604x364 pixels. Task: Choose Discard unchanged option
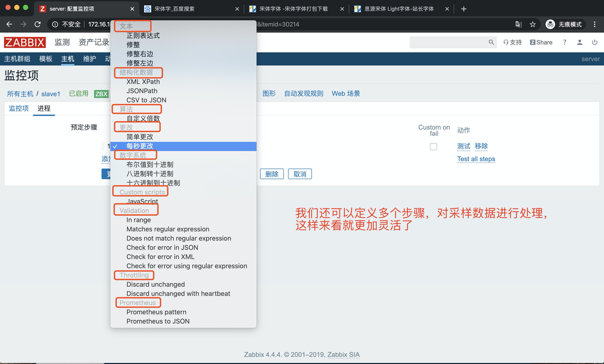coord(155,284)
